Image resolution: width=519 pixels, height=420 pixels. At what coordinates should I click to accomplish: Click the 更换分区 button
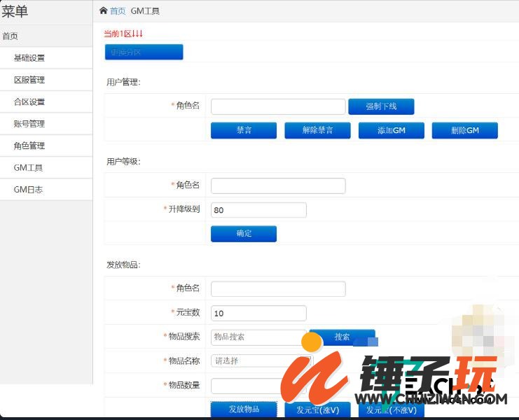144,52
